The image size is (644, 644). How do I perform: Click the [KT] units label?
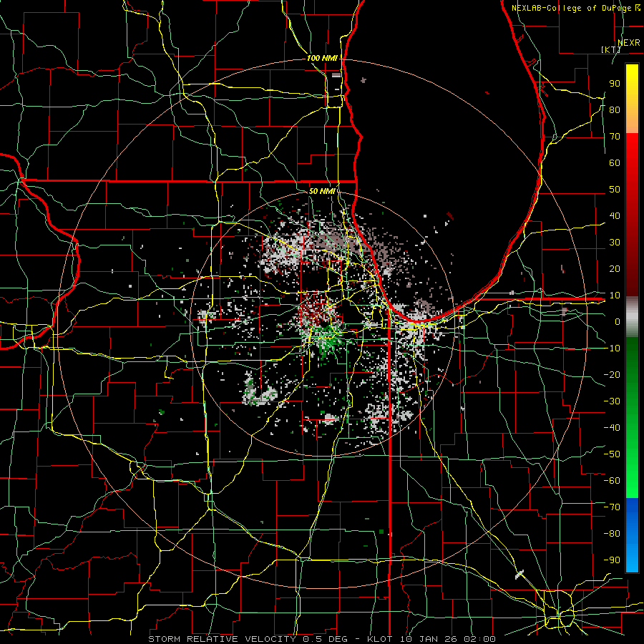tap(611, 49)
